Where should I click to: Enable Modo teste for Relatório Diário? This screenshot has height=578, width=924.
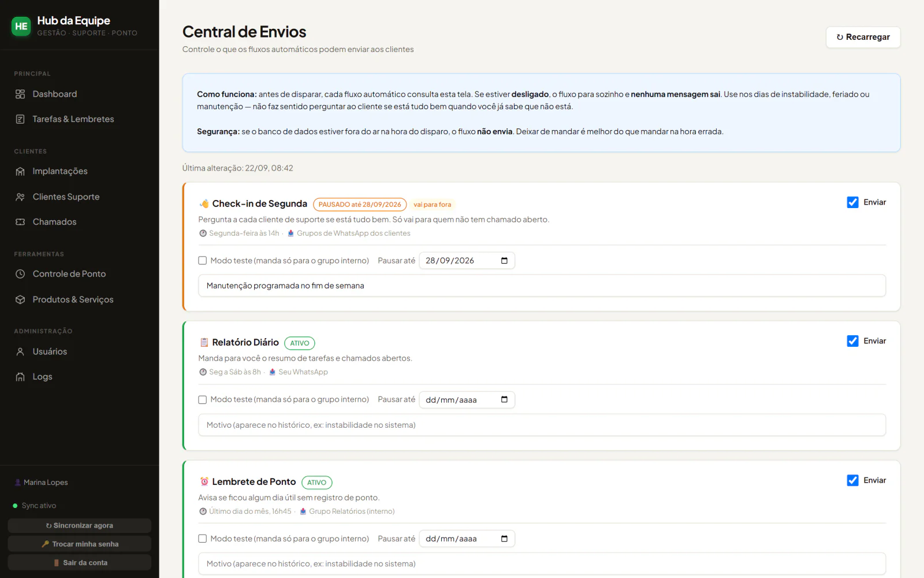[203, 399]
